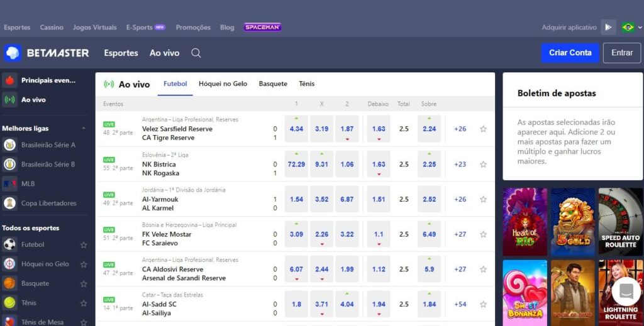Toggle favorite star for Al-Sadd SC match

tap(483, 305)
